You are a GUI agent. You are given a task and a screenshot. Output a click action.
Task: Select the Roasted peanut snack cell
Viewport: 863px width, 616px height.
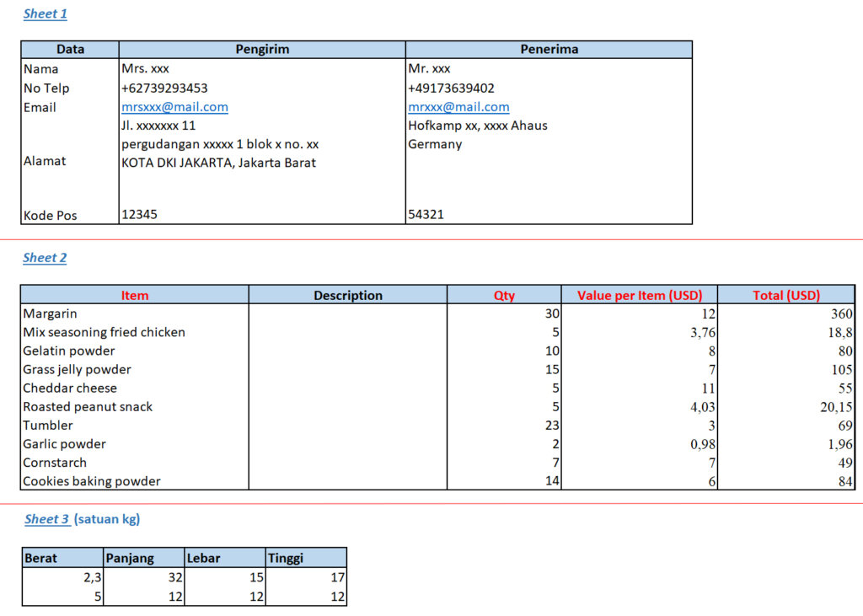point(88,406)
